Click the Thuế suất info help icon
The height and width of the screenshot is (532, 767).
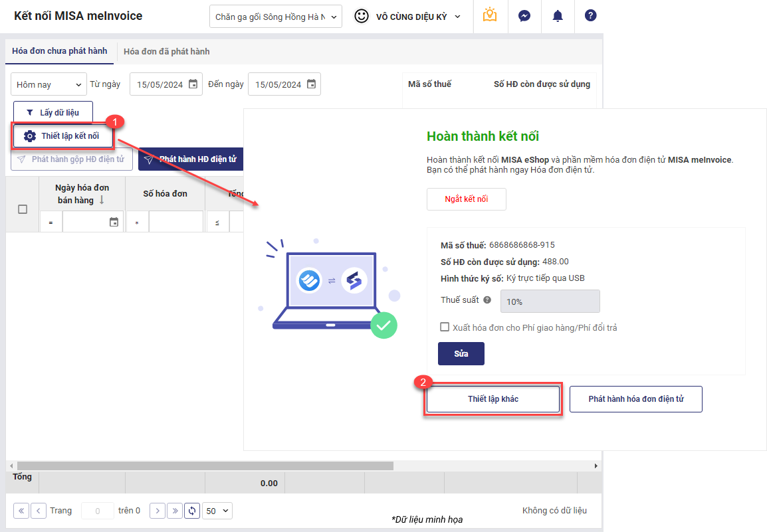[487, 300]
